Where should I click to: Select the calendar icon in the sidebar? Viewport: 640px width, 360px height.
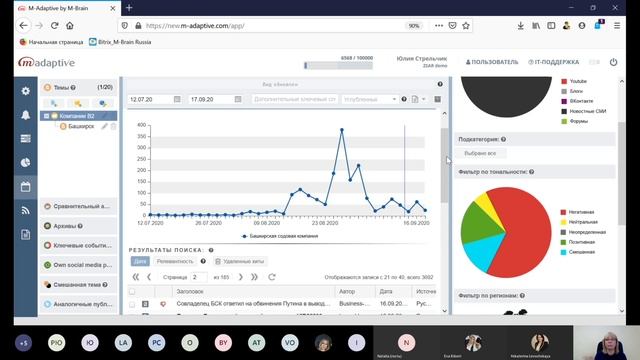tap(25, 187)
